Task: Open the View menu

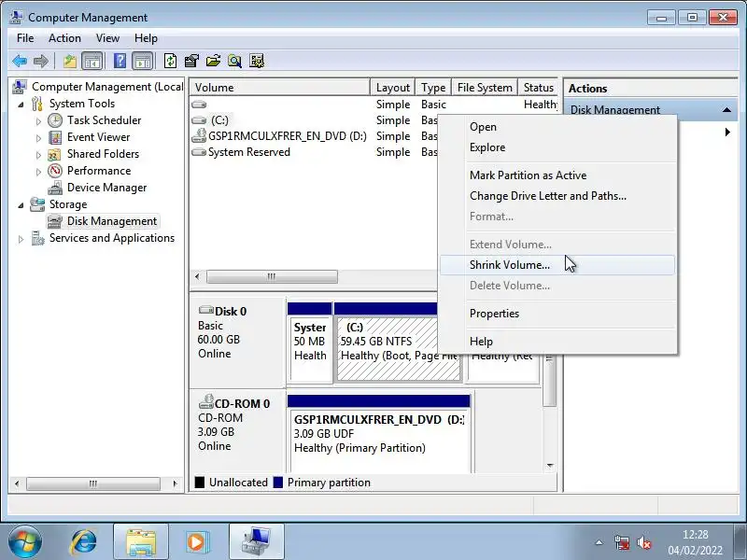Action: click(x=107, y=38)
